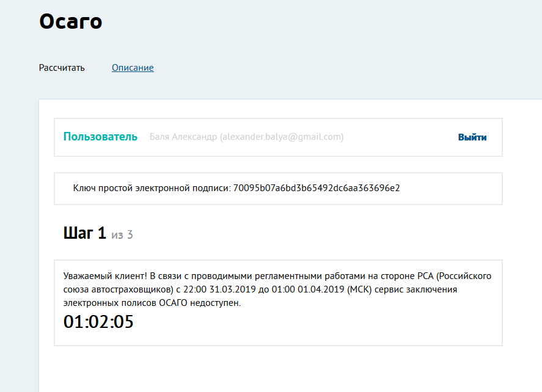Open the Рассчитать tab
This screenshot has height=392, width=542.
pos(62,68)
